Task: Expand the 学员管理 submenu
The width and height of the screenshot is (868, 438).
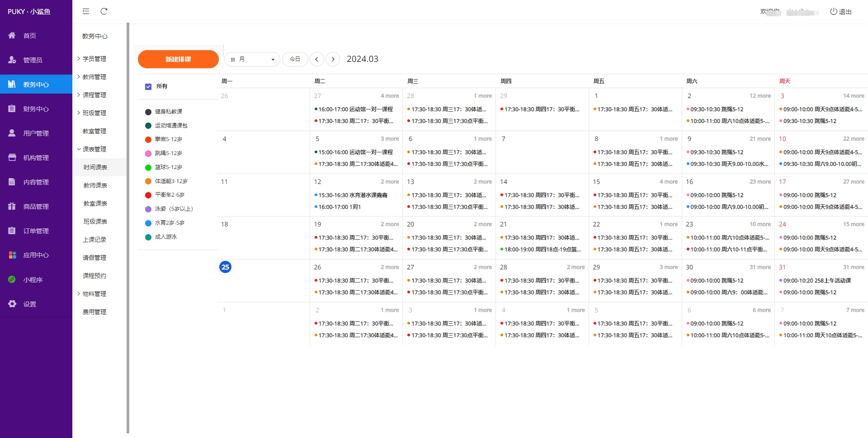Action: [x=94, y=59]
